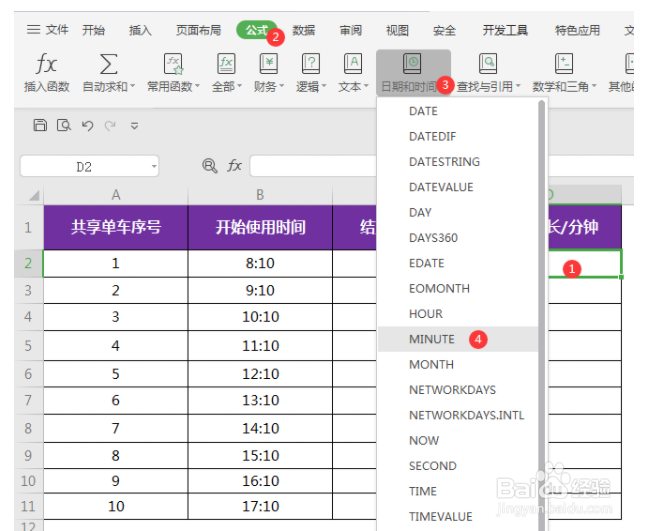The height and width of the screenshot is (531, 647).
Task: Open the Math and Trig (数学和三角) icon
Action: (564, 65)
